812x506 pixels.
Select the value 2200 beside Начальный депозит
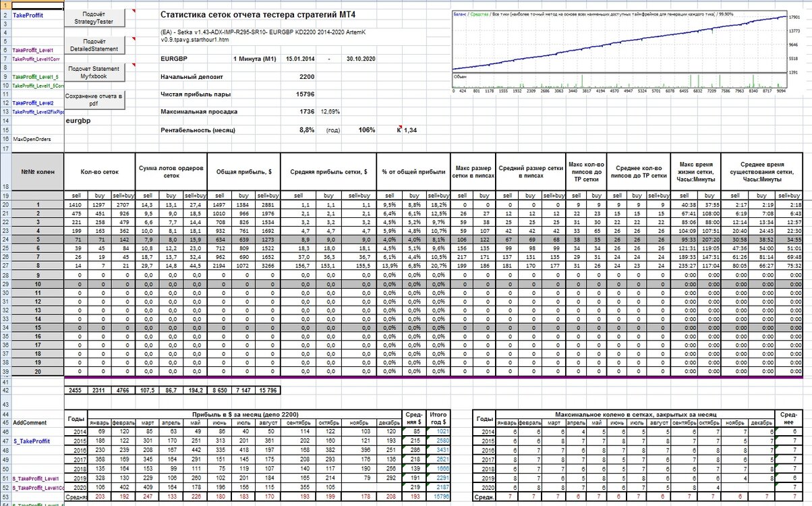pos(306,76)
